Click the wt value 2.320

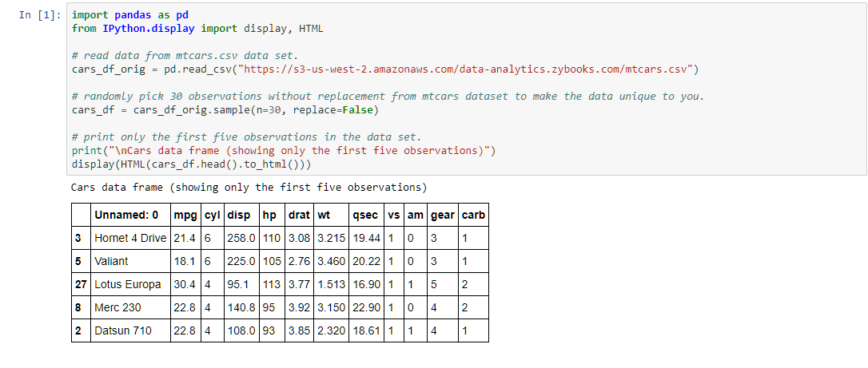pyautogui.click(x=331, y=331)
